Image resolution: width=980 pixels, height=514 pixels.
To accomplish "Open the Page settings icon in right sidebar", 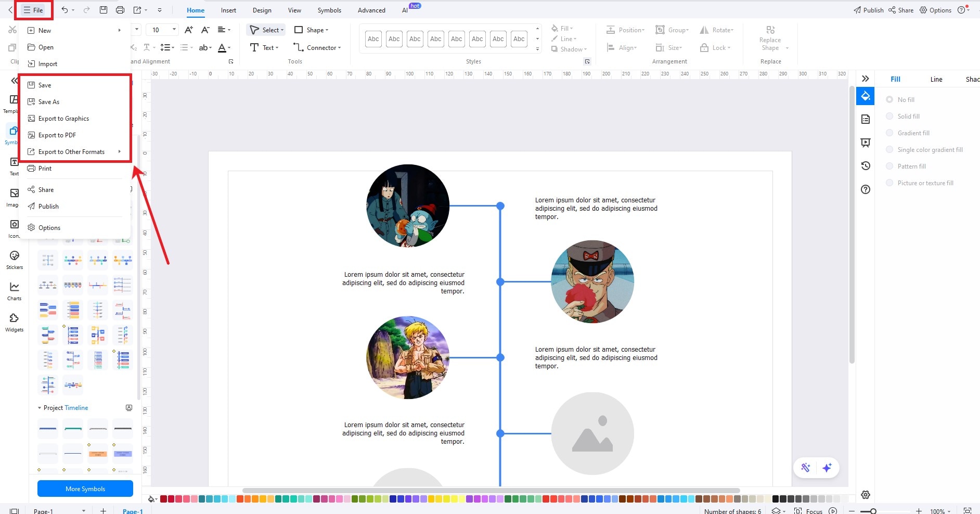I will 866,120.
